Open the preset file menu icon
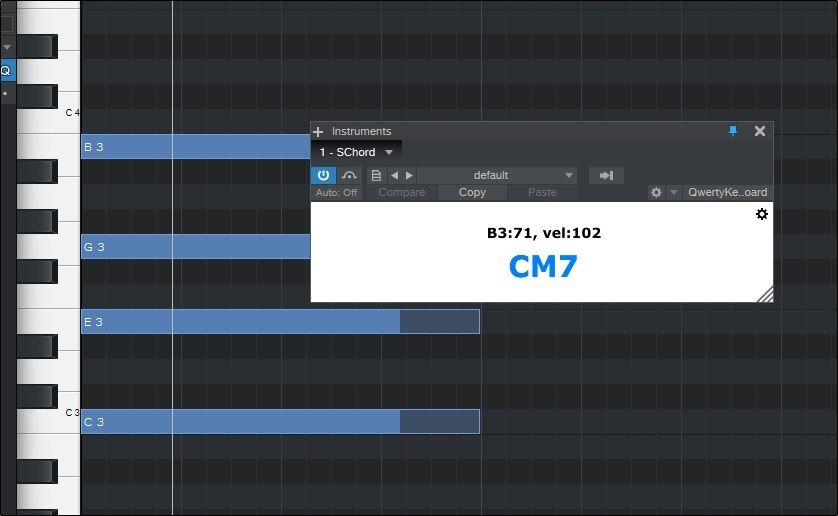 tap(376, 175)
